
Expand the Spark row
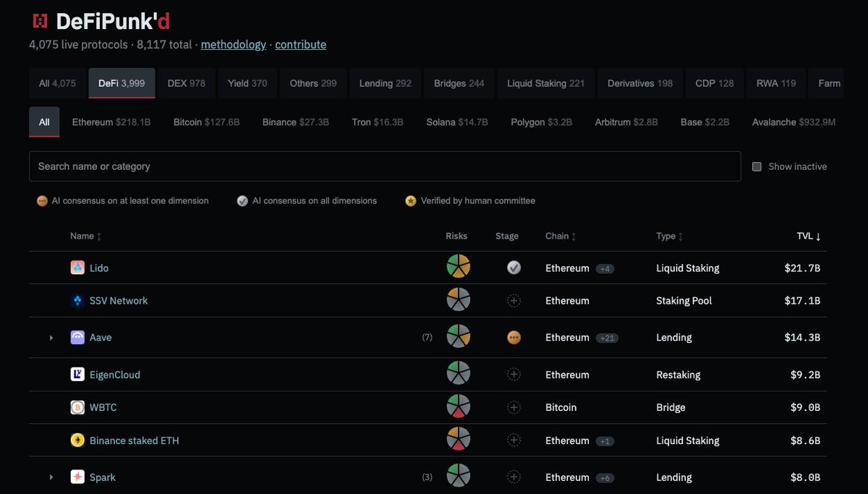tap(51, 477)
